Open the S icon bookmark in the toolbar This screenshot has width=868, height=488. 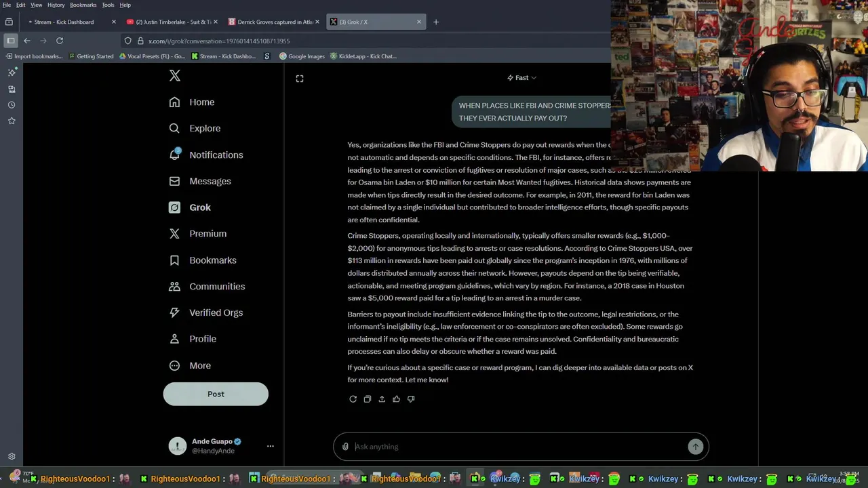point(267,56)
